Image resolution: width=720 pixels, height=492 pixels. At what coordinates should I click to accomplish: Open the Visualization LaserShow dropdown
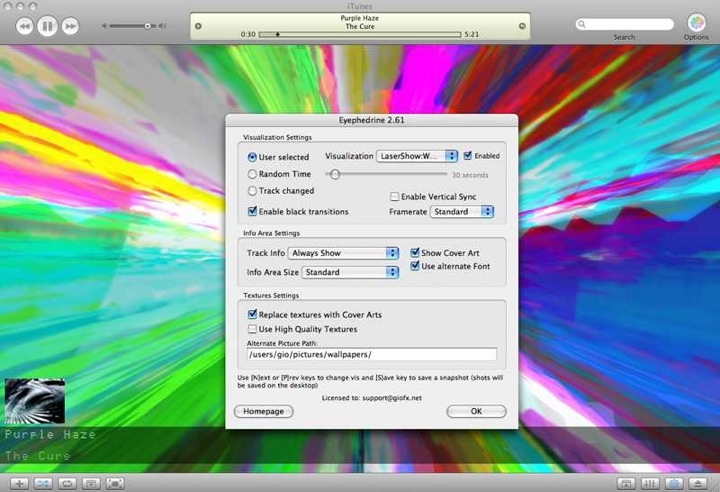[417, 156]
